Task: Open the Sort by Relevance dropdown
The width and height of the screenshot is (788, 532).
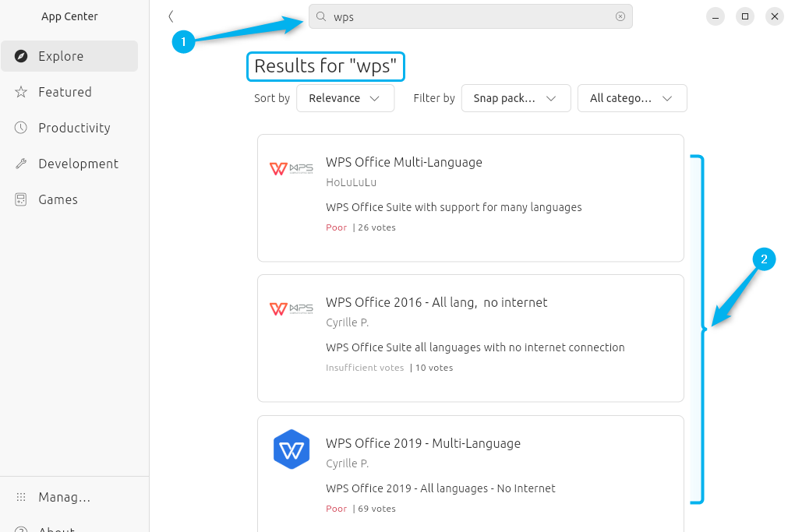Action: pos(345,98)
